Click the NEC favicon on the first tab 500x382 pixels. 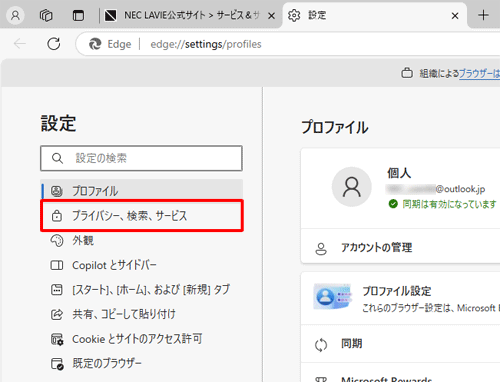(110, 15)
